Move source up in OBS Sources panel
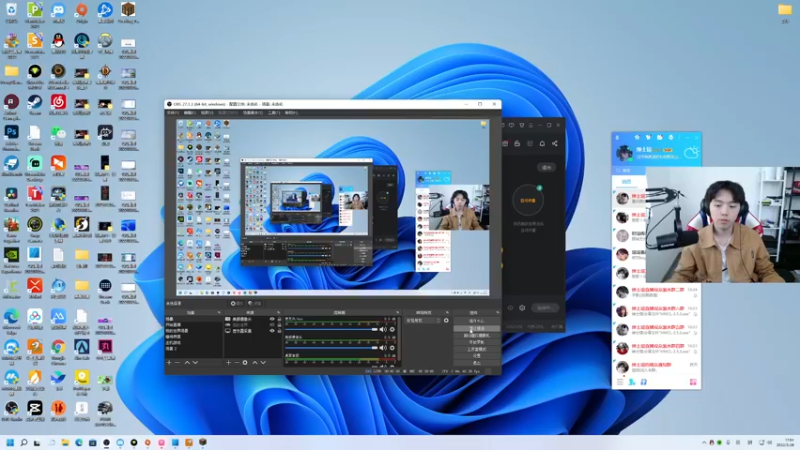This screenshot has width=800, height=450. pyautogui.click(x=255, y=363)
